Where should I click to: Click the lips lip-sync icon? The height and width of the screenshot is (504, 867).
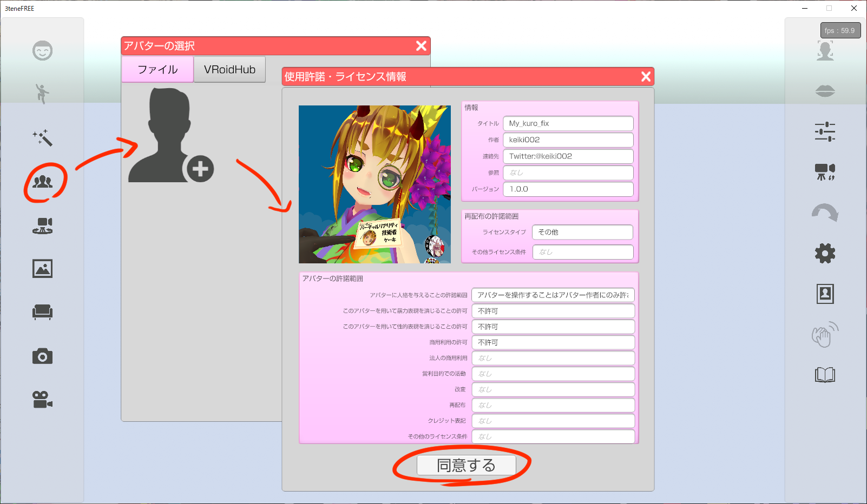click(825, 91)
